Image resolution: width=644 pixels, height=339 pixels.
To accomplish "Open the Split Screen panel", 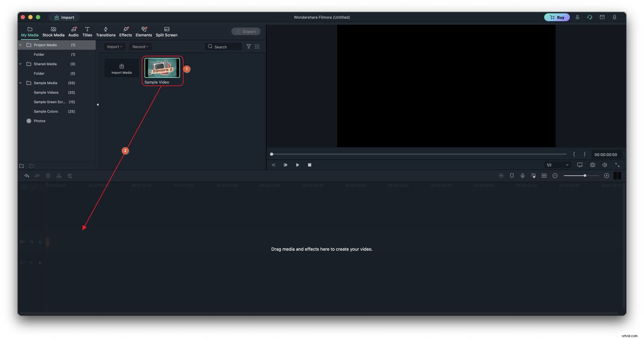I will click(x=166, y=31).
